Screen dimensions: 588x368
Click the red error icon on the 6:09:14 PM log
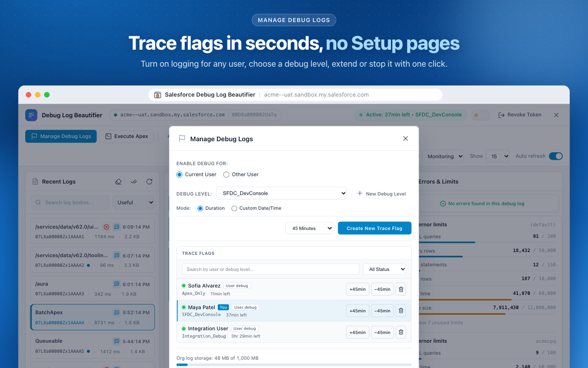tap(106, 227)
